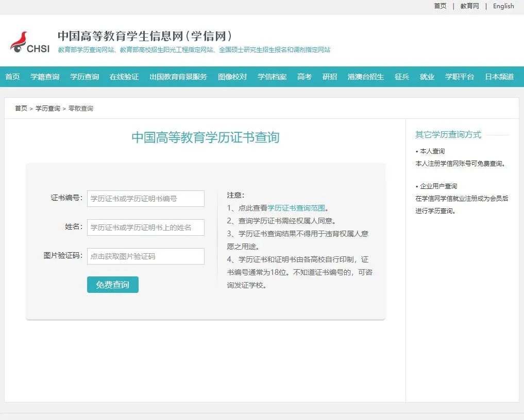Click the 图片验证码: field label
The height and width of the screenshot is (420, 524).
tap(63, 255)
